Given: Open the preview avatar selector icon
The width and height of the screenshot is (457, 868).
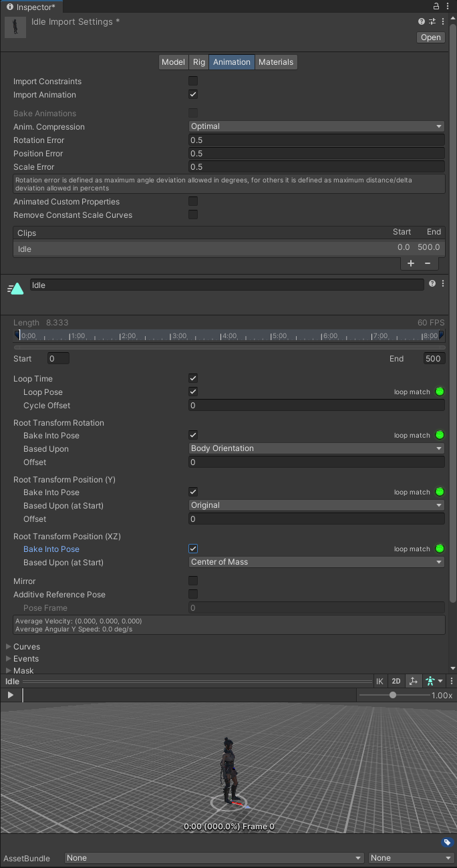Looking at the screenshot, I should point(434,681).
